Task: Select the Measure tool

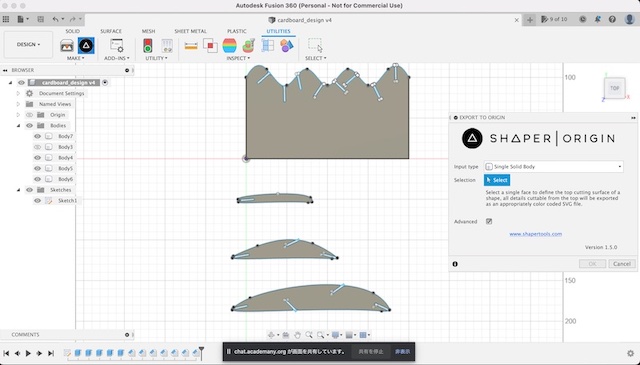Action: 191,46
